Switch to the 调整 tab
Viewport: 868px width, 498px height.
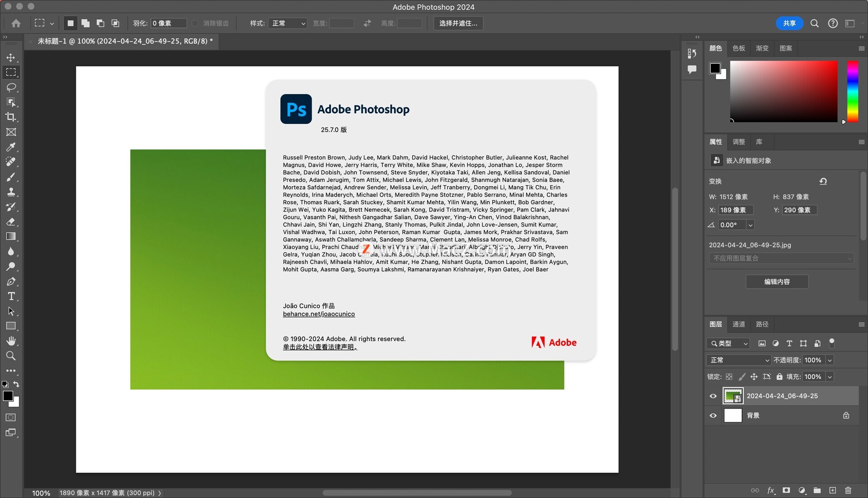click(x=739, y=142)
